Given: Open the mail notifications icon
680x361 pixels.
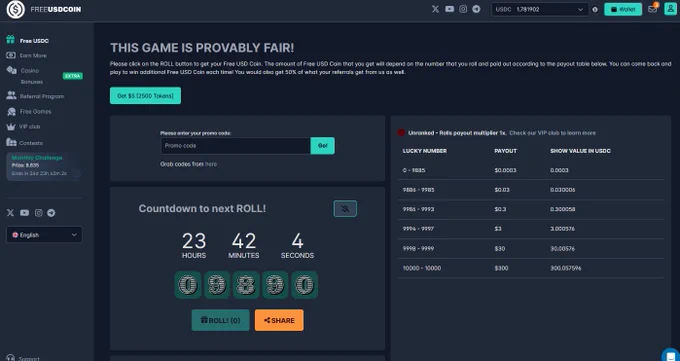Looking at the screenshot, I should click(653, 9).
